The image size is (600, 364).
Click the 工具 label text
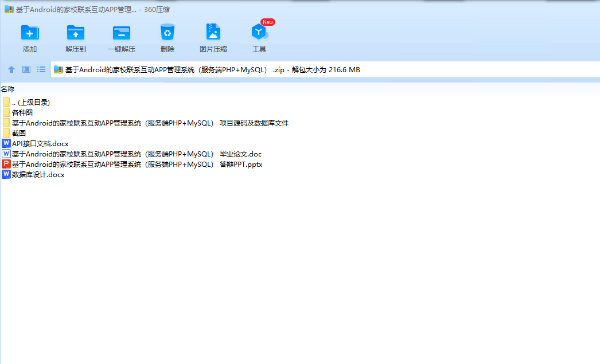[x=259, y=49]
